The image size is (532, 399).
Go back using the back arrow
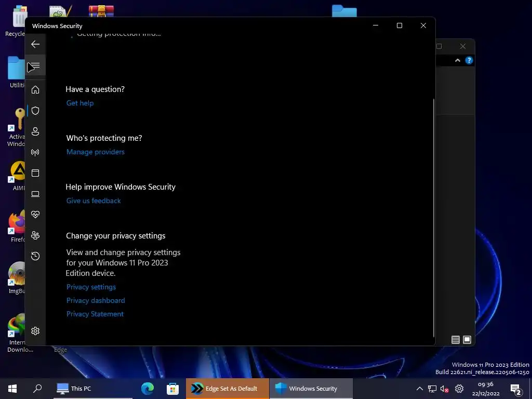(x=35, y=44)
